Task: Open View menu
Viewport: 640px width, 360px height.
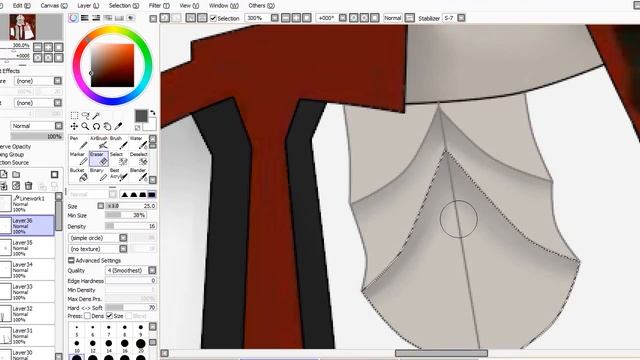Action: click(189, 6)
